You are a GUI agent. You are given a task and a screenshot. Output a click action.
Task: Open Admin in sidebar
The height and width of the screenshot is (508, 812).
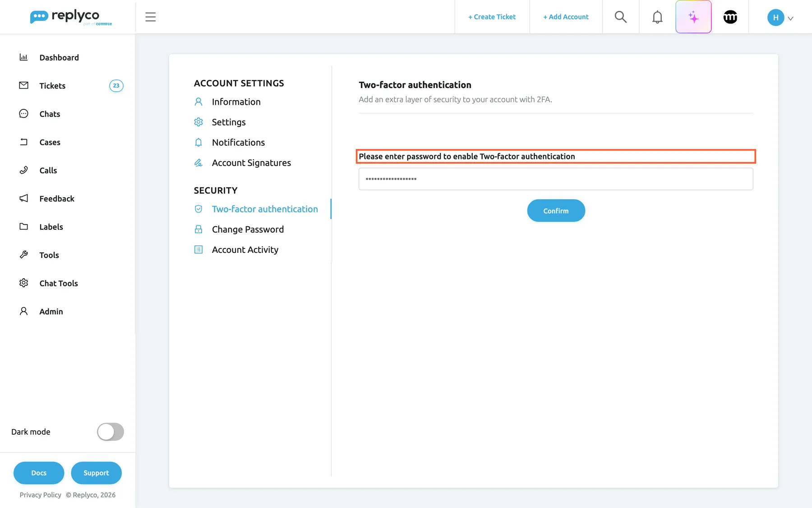[x=51, y=312]
